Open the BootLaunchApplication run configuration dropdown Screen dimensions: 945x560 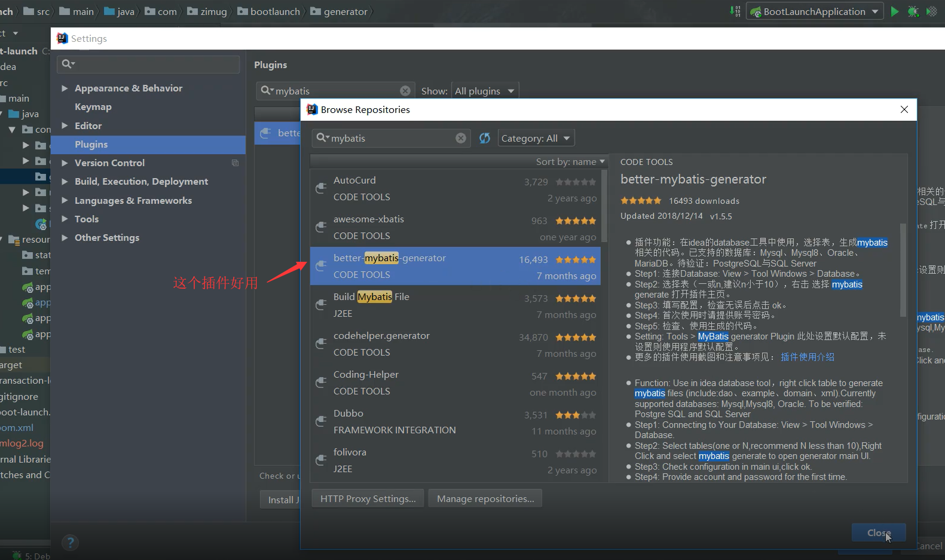pyautogui.click(x=815, y=11)
